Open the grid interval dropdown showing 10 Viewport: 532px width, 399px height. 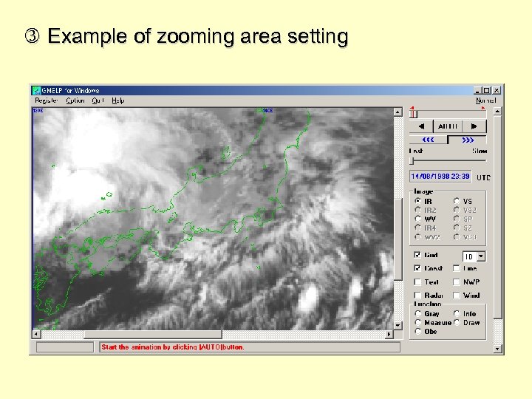(x=481, y=256)
